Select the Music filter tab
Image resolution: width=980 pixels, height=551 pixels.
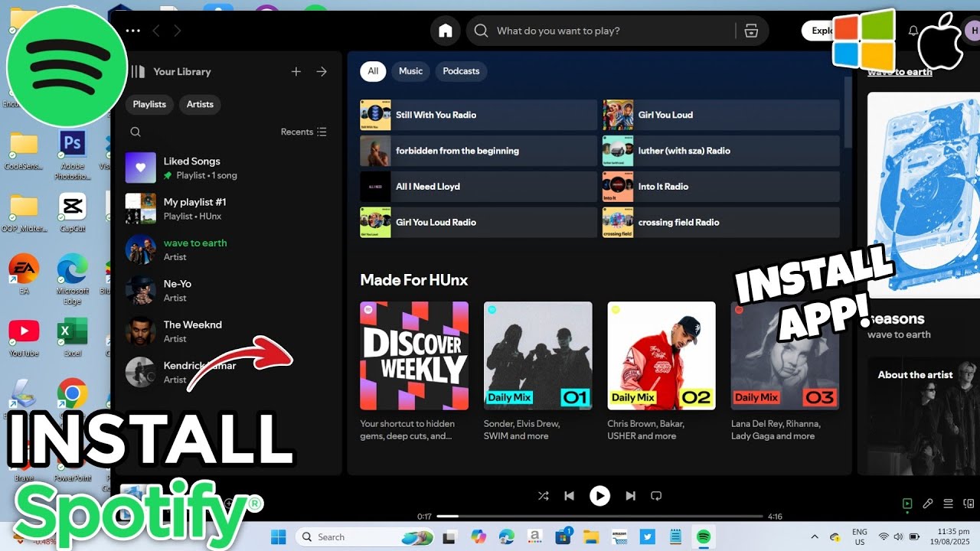pyautogui.click(x=410, y=71)
